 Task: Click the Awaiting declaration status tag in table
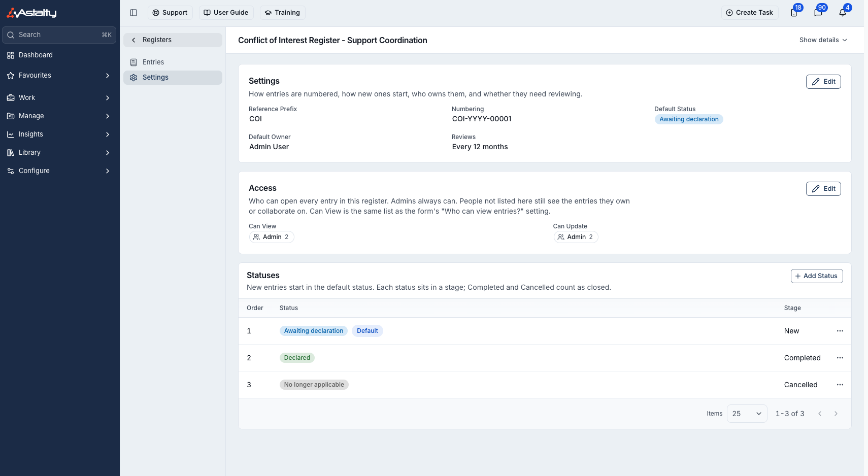[x=314, y=331]
